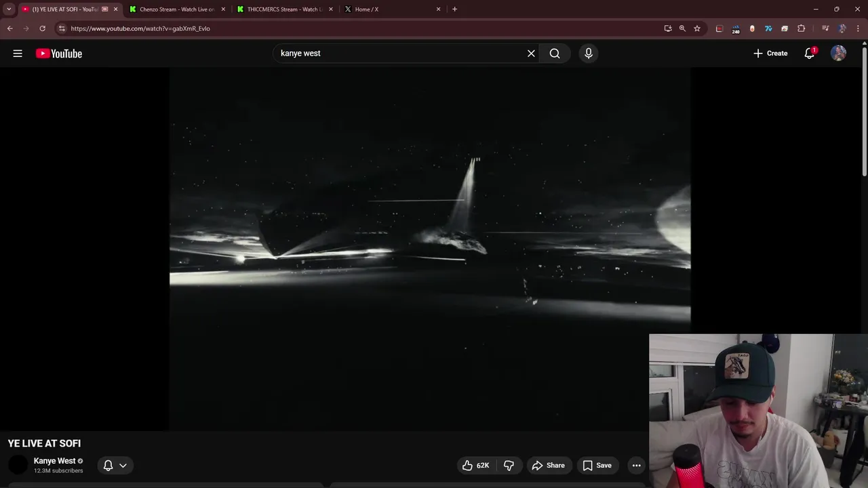Click the magnifier search button

[555, 54]
